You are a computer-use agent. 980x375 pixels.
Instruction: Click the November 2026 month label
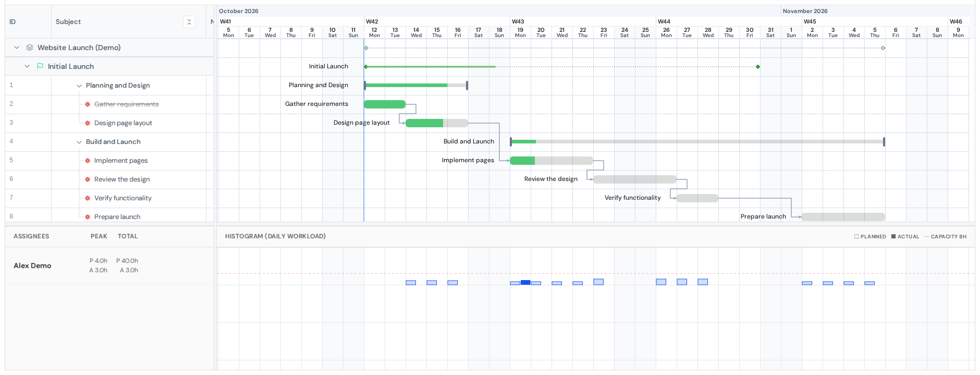point(805,11)
